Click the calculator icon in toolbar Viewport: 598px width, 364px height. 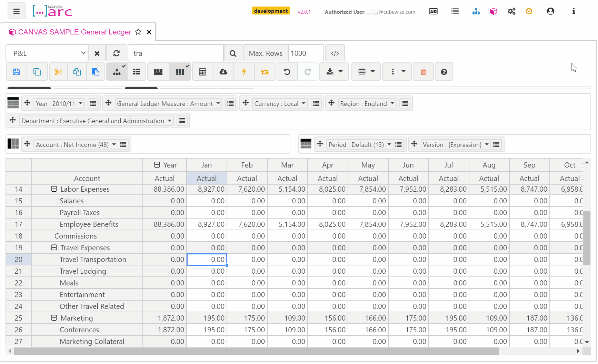202,72
